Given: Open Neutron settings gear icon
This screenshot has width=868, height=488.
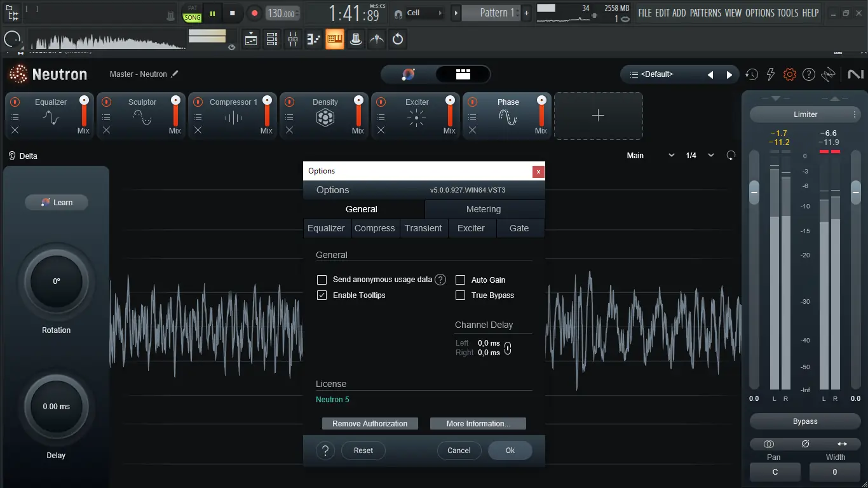Looking at the screenshot, I should click(x=790, y=74).
